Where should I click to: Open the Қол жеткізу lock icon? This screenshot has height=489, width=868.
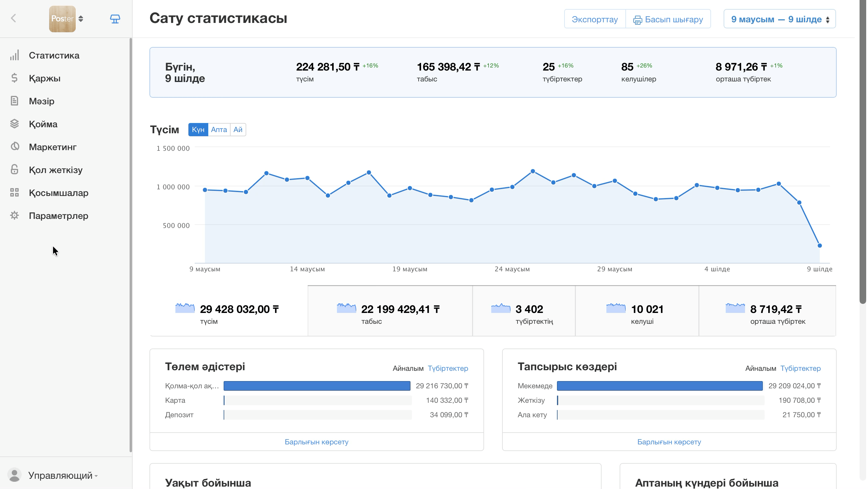14,169
